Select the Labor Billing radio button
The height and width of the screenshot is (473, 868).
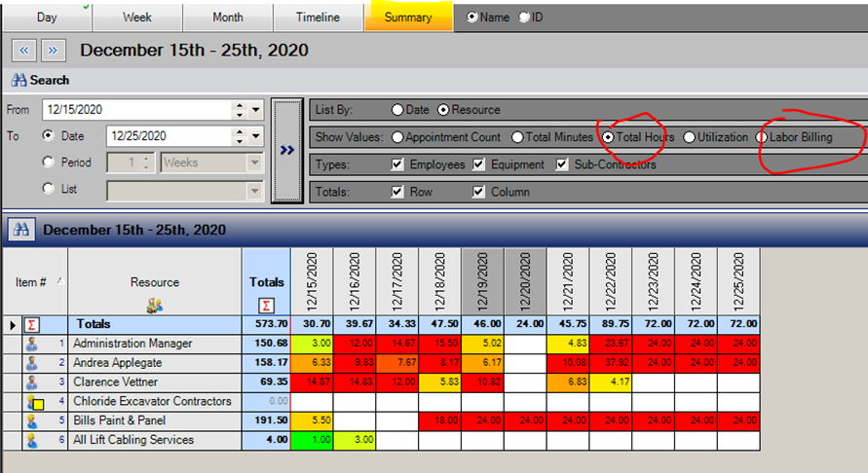762,137
